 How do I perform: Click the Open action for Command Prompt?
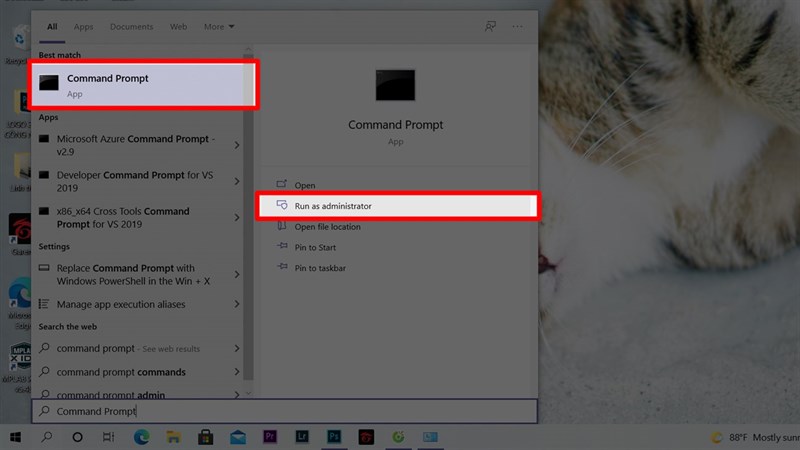tap(305, 185)
